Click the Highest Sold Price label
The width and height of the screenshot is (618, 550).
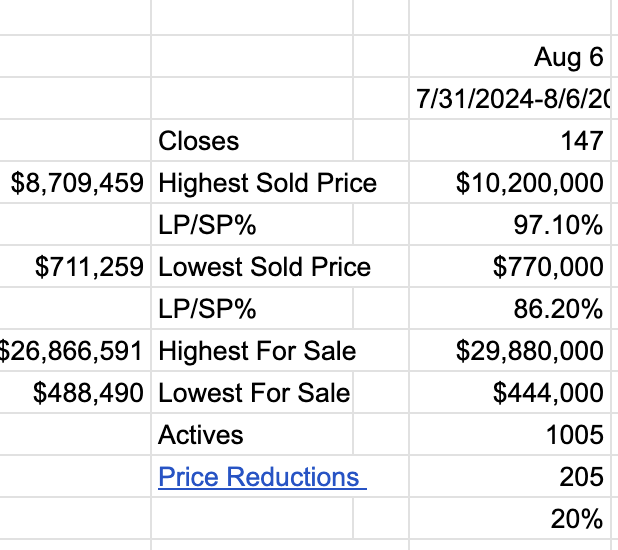click(x=267, y=183)
